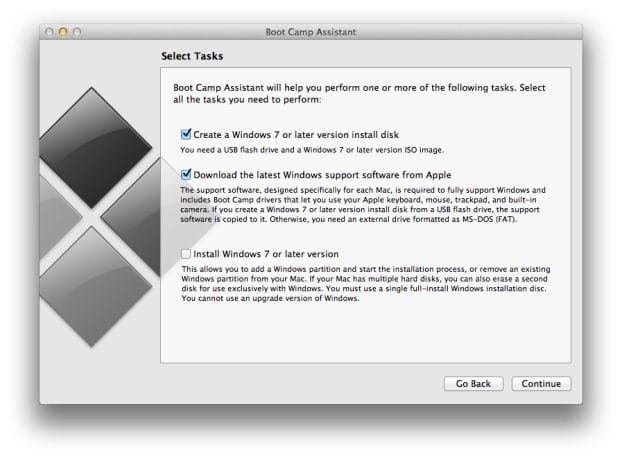Uncheck Download latest Windows support software

[186, 175]
